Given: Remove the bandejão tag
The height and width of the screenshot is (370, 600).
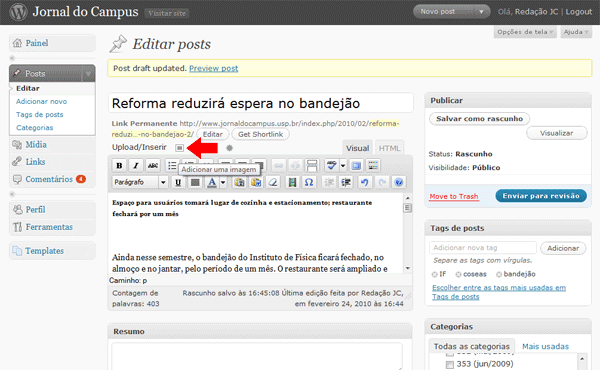Looking at the screenshot, I should coord(499,274).
